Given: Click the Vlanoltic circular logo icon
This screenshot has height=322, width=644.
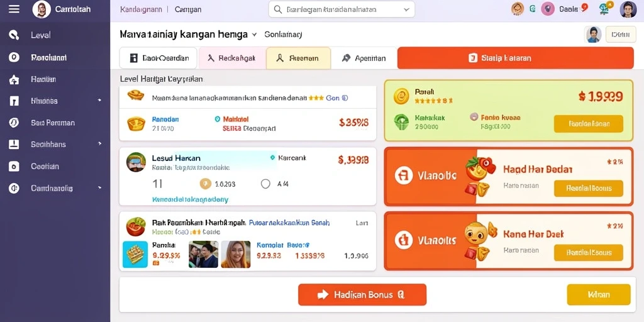Looking at the screenshot, I should [403, 175].
